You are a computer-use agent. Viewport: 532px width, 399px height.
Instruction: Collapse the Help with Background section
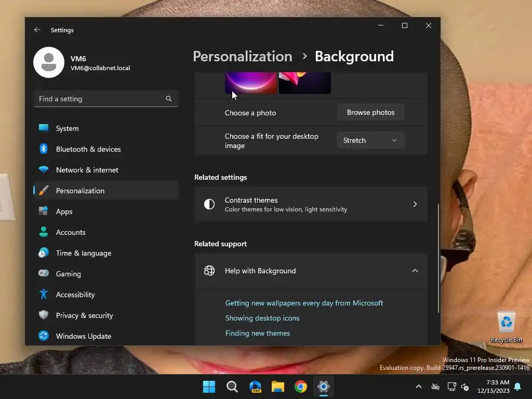tap(415, 271)
